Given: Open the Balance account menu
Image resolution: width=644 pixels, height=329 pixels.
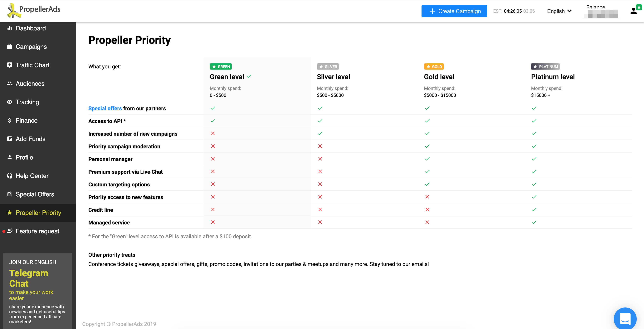Looking at the screenshot, I should [601, 11].
